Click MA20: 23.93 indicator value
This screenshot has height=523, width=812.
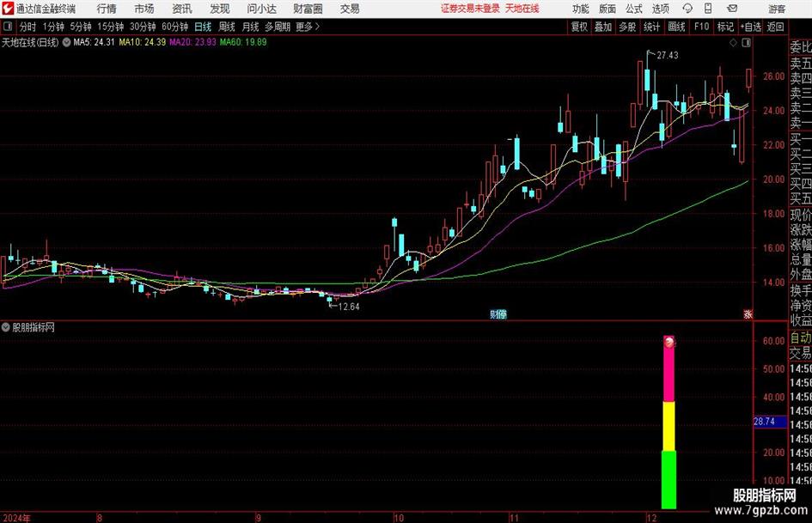[192, 42]
